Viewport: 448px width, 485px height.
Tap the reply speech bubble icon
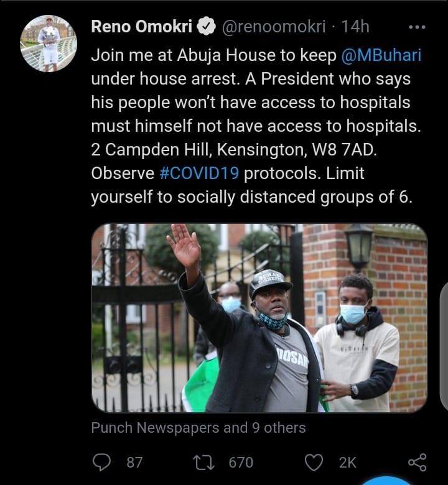[100, 462]
